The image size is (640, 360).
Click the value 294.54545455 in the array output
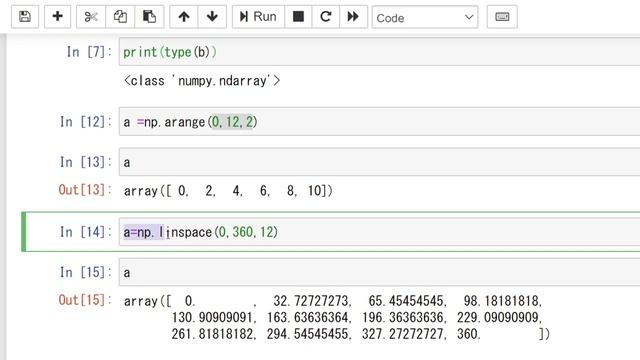[308, 334]
